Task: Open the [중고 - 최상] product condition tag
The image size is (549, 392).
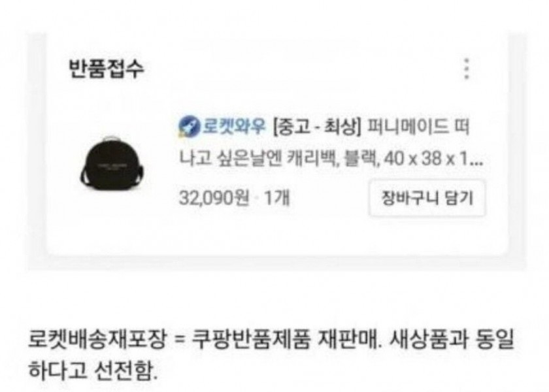Action: (316, 127)
